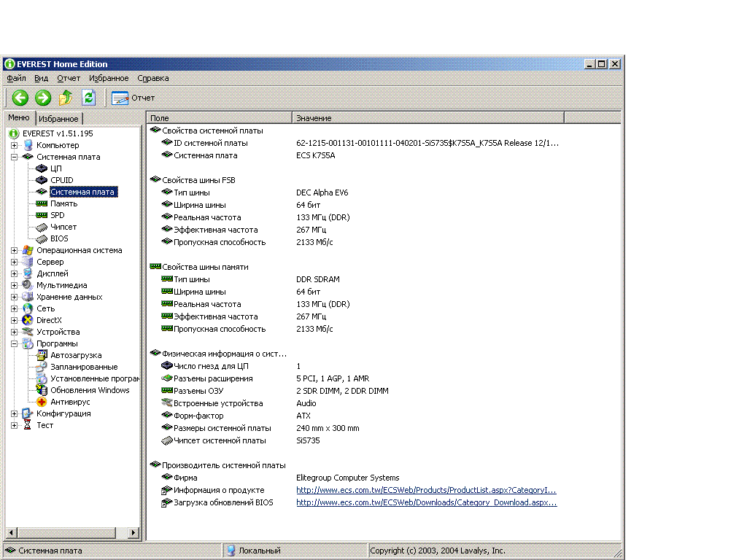Select the highlighted Системная плата tree item
747x560 pixels.
coord(82,192)
